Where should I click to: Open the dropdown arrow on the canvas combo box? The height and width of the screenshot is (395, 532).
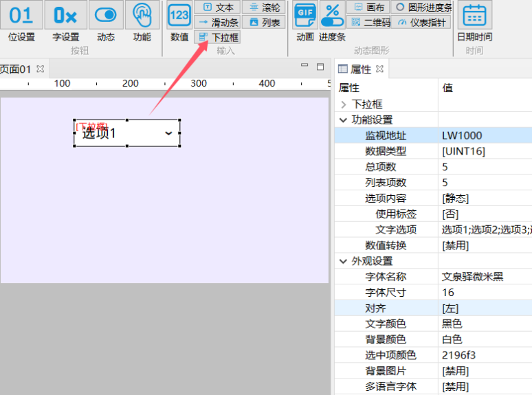(168, 133)
